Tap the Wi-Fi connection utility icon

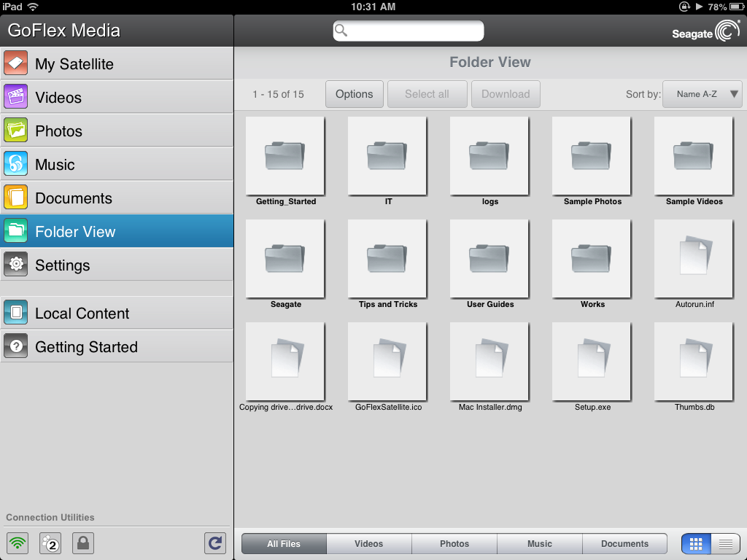click(18, 542)
